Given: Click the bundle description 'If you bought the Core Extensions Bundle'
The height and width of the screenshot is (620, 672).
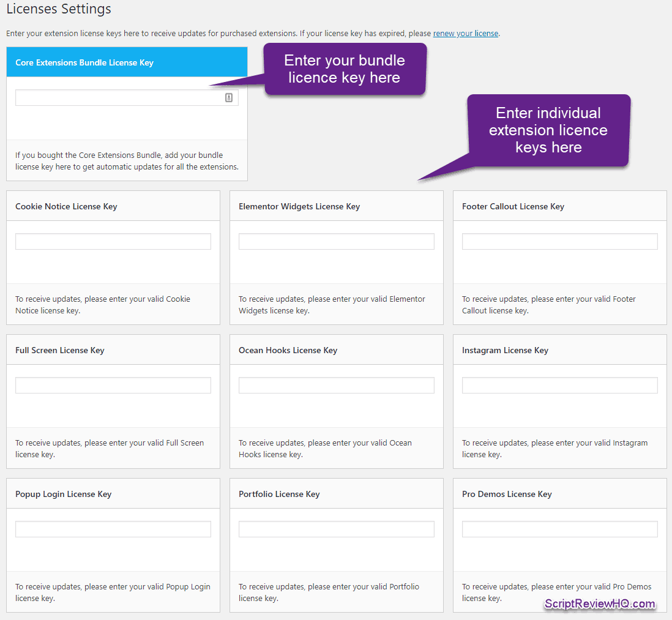Looking at the screenshot, I should click(127, 161).
